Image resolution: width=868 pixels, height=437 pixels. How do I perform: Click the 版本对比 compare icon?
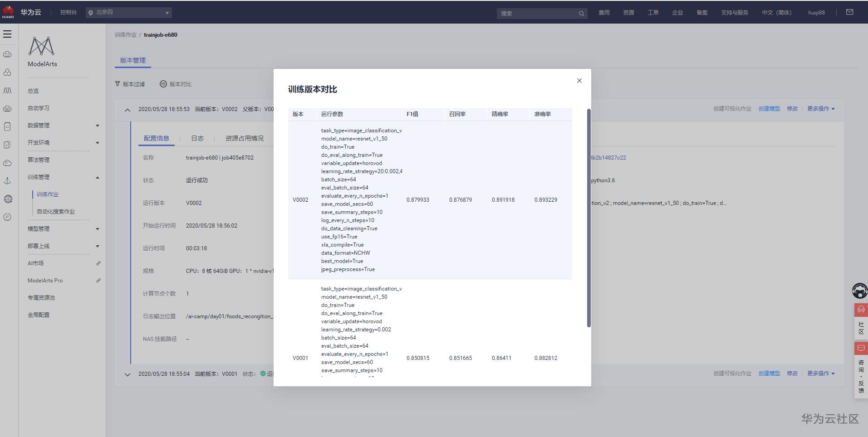click(163, 84)
